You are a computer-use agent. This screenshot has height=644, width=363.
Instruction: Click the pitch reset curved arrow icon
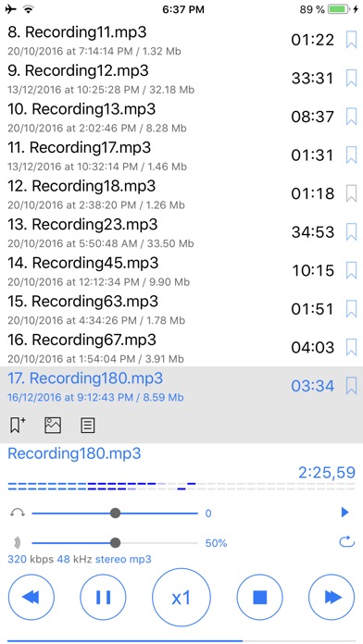[18, 513]
